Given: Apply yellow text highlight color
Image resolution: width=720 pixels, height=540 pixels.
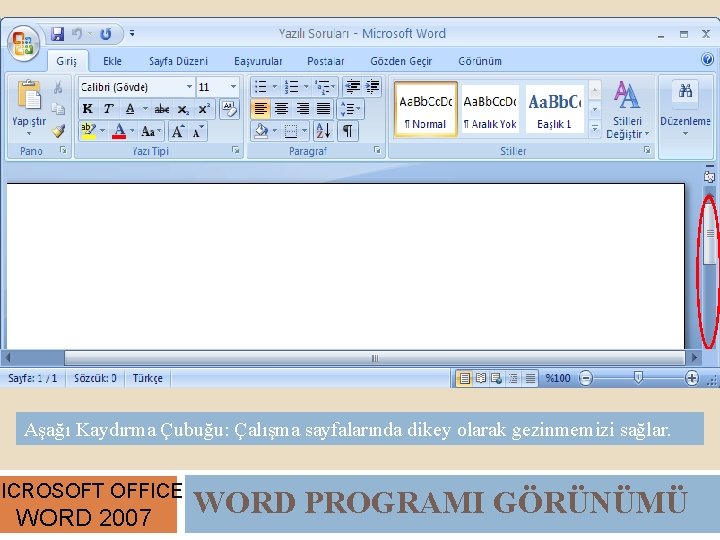Looking at the screenshot, I should coord(88,131).
